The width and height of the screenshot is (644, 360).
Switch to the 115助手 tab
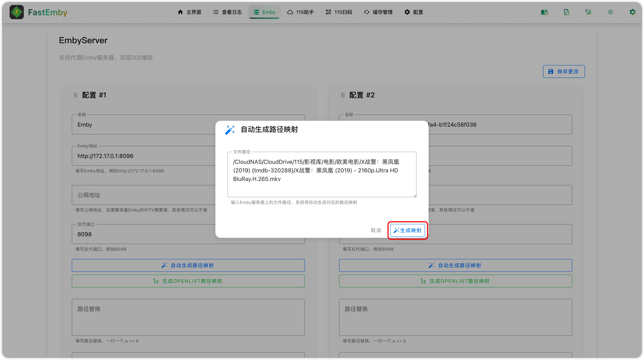[300, 12]
